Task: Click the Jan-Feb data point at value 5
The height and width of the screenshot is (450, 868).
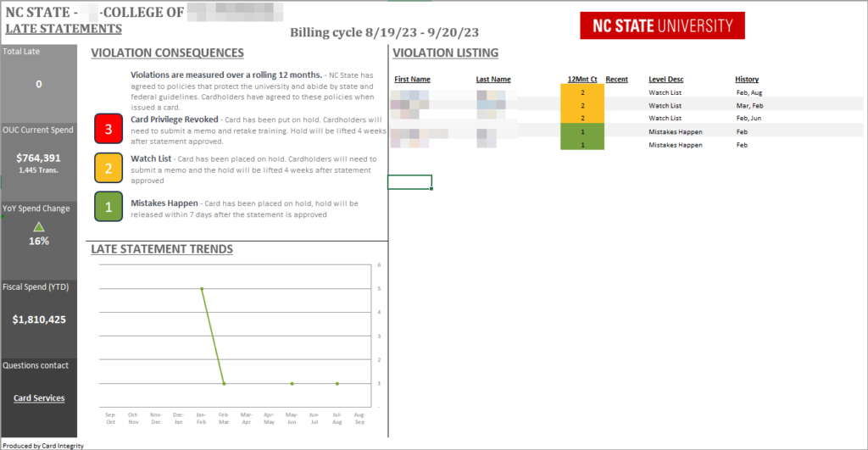Action: [202, 289]
